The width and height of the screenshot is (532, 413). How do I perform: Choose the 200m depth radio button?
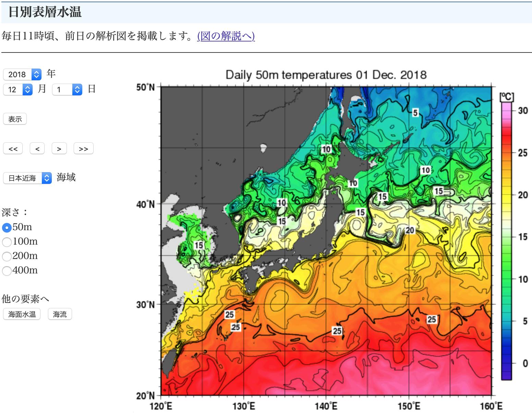(x=7, y=256)
